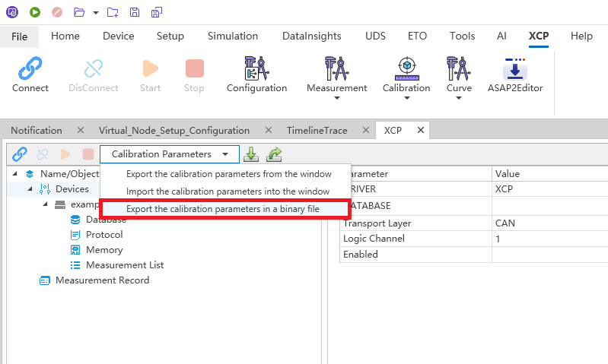Close the Notification tab
The height and width of the screenshot is (364, 608).
click(x=81, y=130)
